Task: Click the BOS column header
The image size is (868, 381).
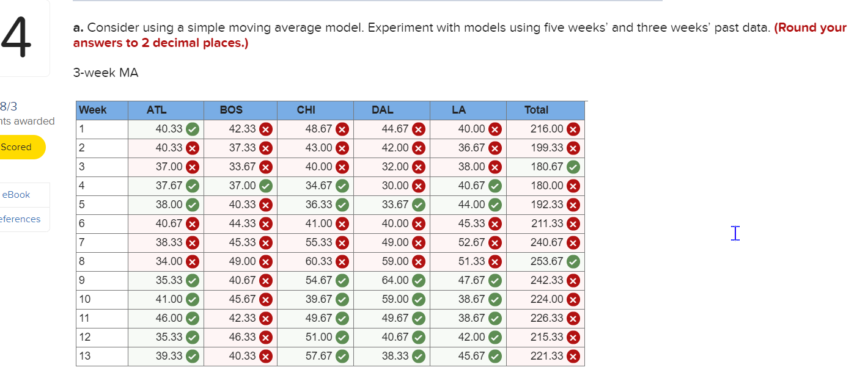Action: coord(232,110)
